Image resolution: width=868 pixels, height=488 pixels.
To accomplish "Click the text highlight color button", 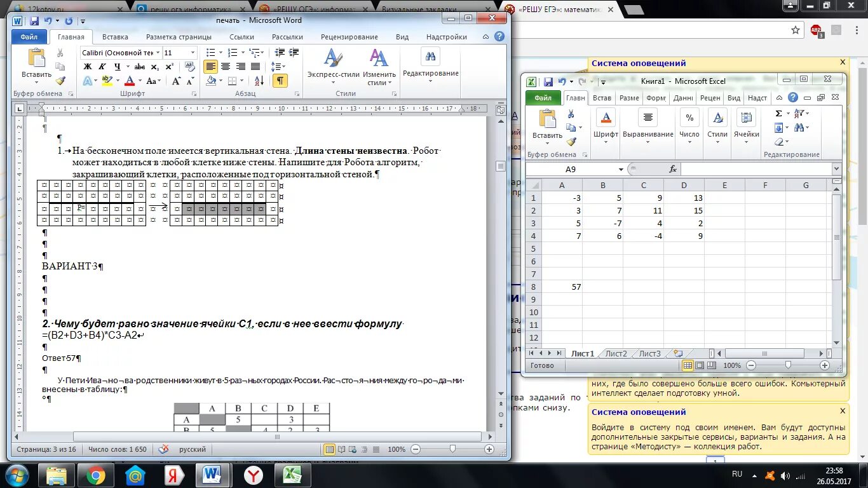I will tap(106, 81).
